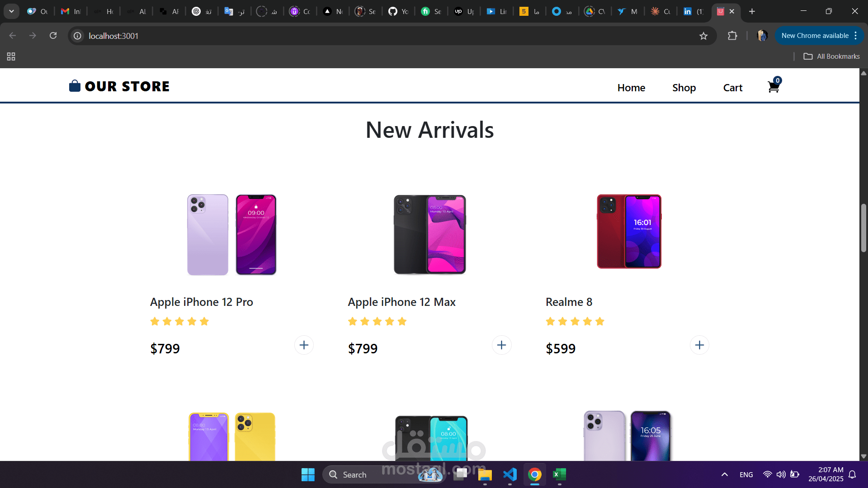Add Apple iPhone 12 Max to cart
Viewport: 868px width, 488px height.
pyautogui.click(x=501, y=345)
